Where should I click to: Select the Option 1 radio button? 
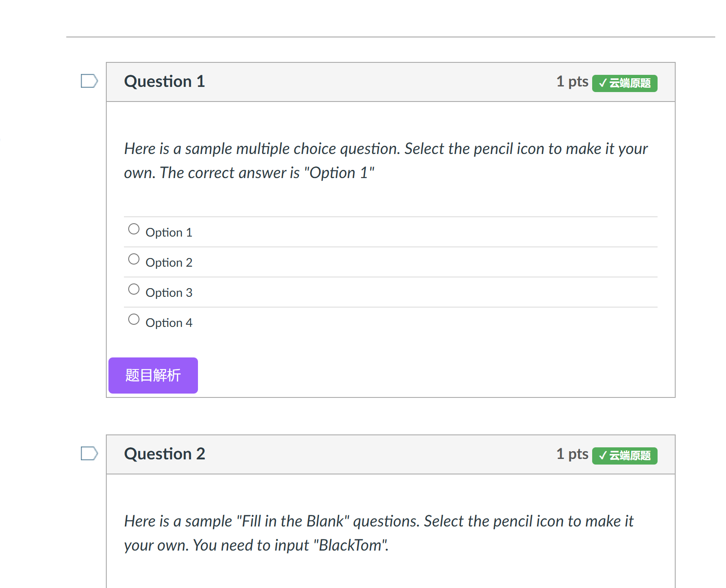[134, 229]
